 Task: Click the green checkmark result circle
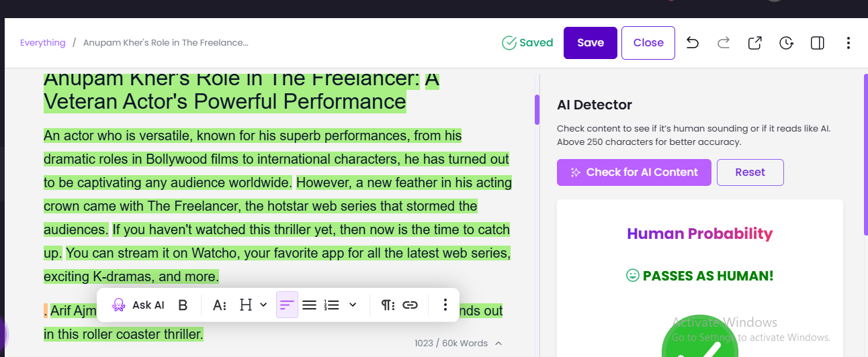700,338
